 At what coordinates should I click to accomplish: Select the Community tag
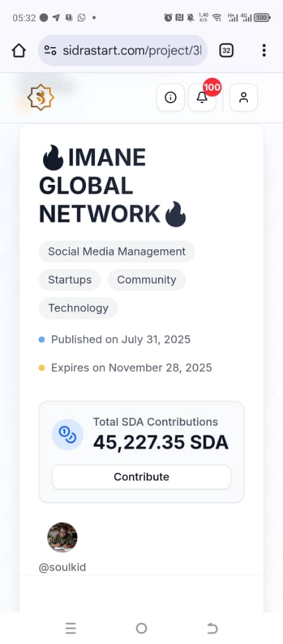click(x=147, y=280)
